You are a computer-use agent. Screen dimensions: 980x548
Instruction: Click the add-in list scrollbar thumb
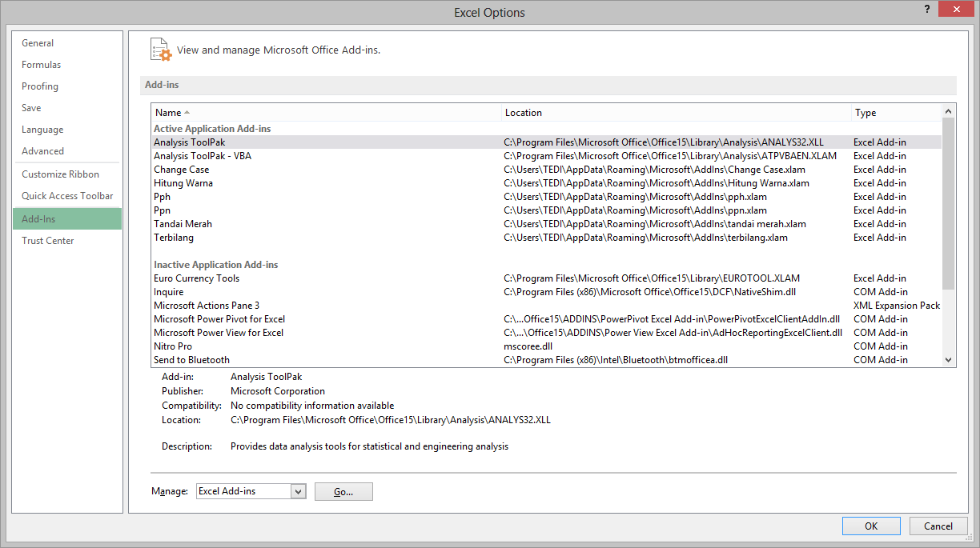[949, 203]
